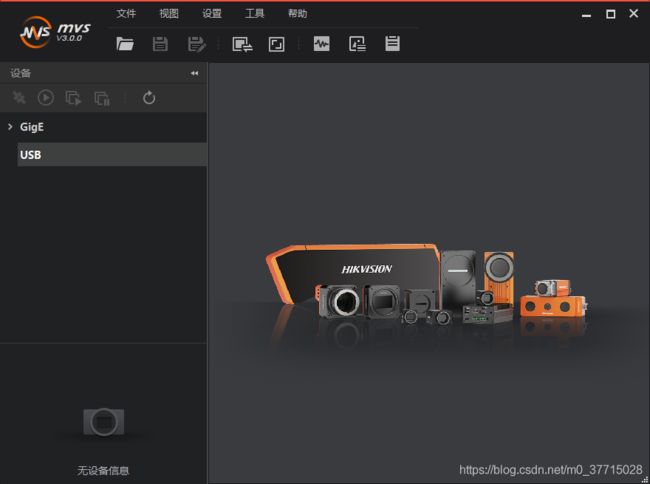Open the 工具 menu
Image resolution: width=650 pixels, height=484 pixels.
pyautogui.click(x=255, y=14)
